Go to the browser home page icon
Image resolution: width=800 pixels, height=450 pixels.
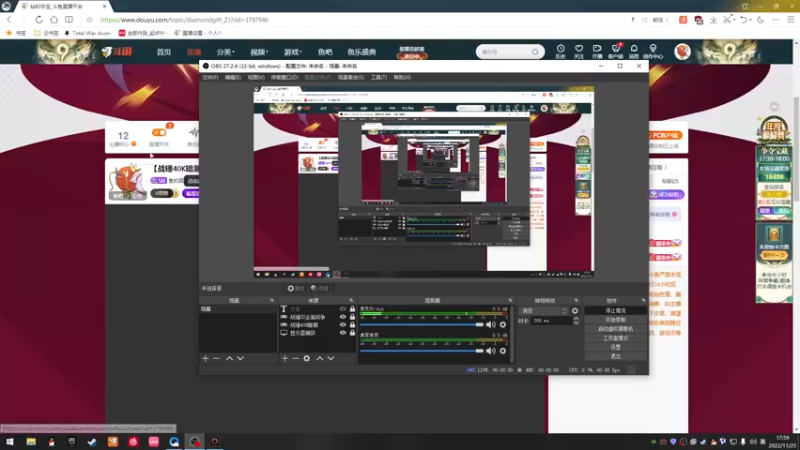(x=54, y=20)
